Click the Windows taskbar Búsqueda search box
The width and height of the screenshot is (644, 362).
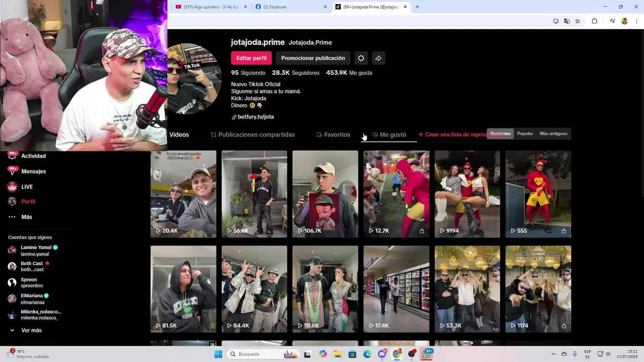(263, 354)
